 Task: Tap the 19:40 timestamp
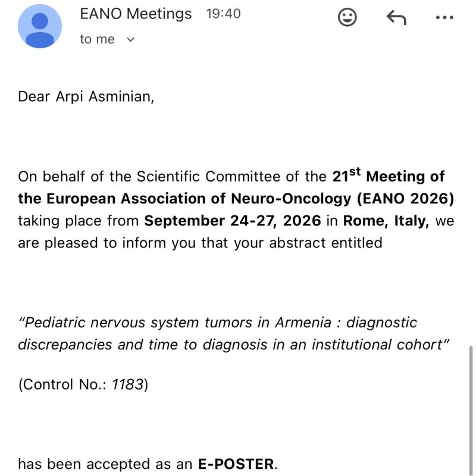pyautogui.click(x=223, y=14)
